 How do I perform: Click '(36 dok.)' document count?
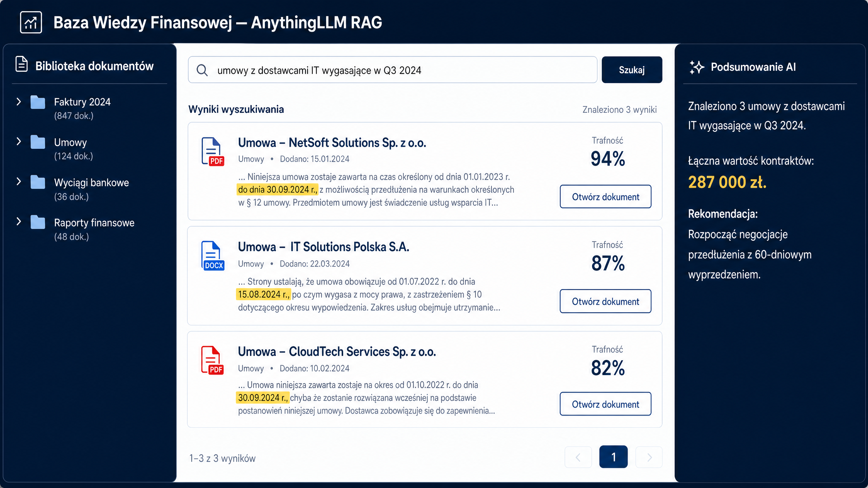[72, 197]
